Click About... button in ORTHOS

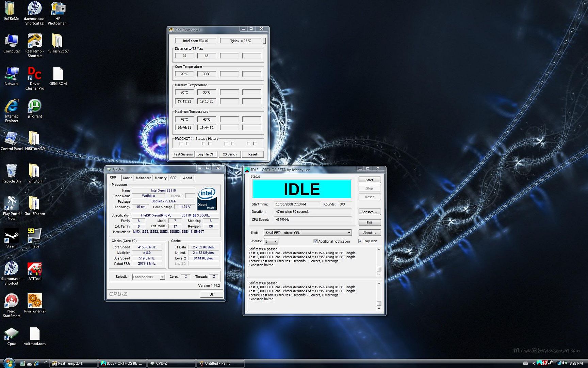(369, 233)
